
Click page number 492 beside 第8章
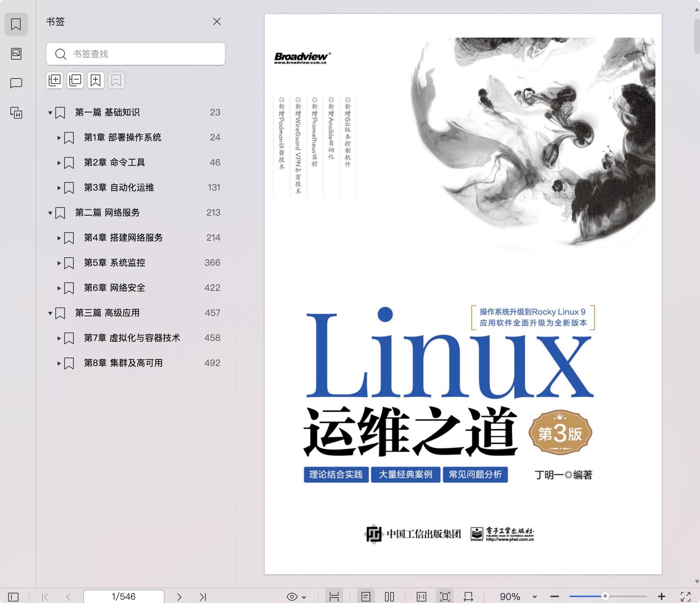tap(212, 363)
